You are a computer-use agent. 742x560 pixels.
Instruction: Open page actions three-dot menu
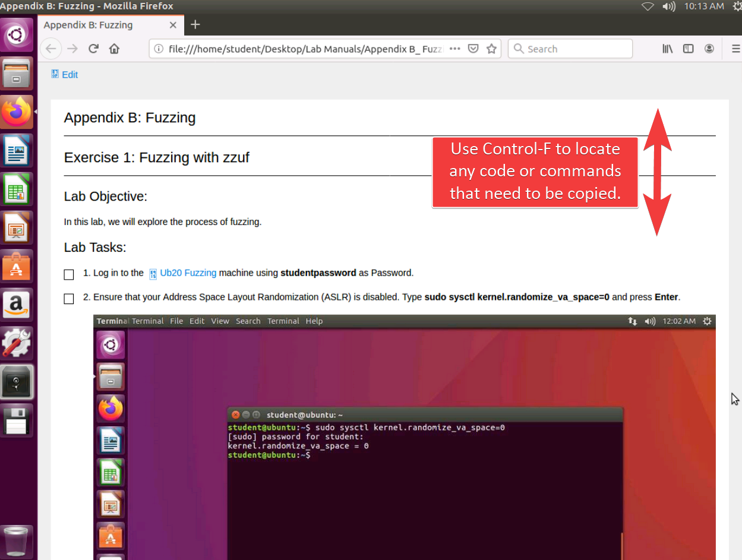pyautogui.click(x=455, y=49)
